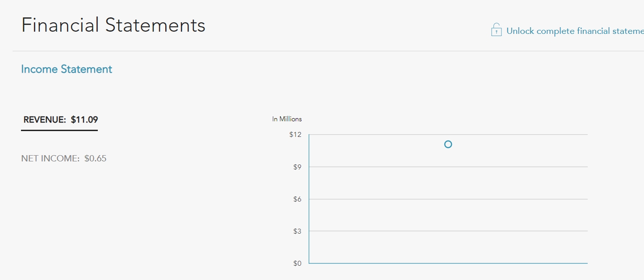
Task: Click the $6 y-axis label
Action: click(297, 199)
